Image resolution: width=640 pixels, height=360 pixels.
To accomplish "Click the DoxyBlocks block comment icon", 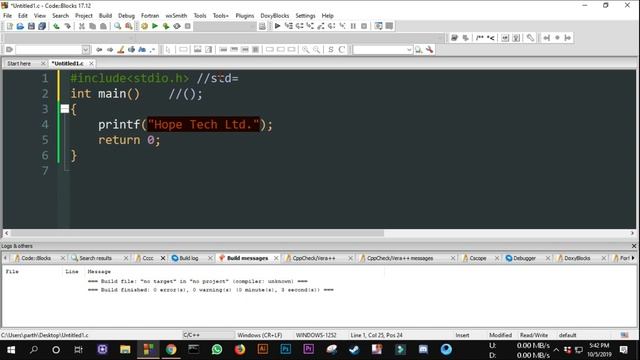I will [480, 38].
